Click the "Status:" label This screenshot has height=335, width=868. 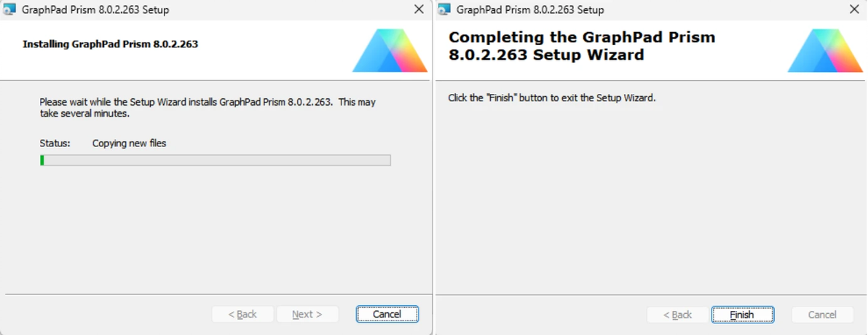coord(55,143)
